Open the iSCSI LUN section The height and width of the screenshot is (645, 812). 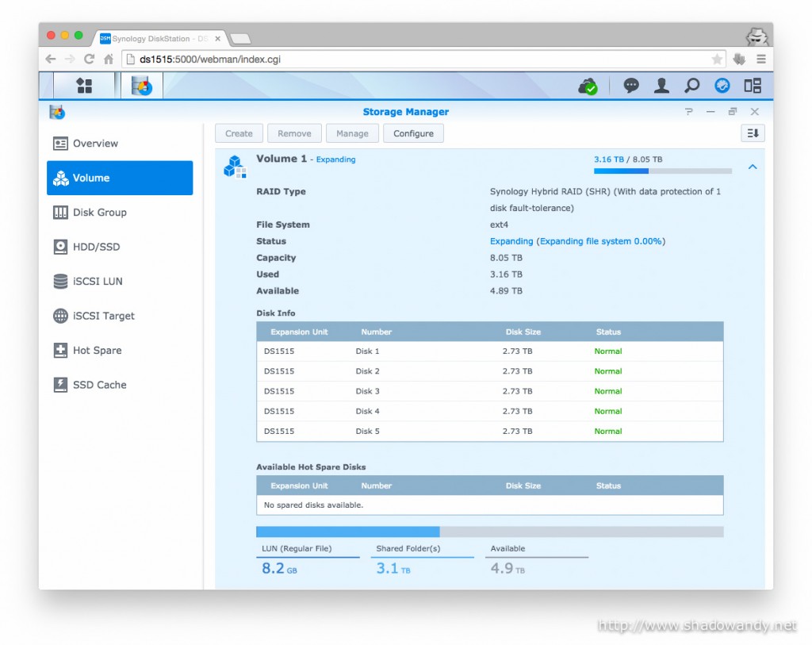120,282
